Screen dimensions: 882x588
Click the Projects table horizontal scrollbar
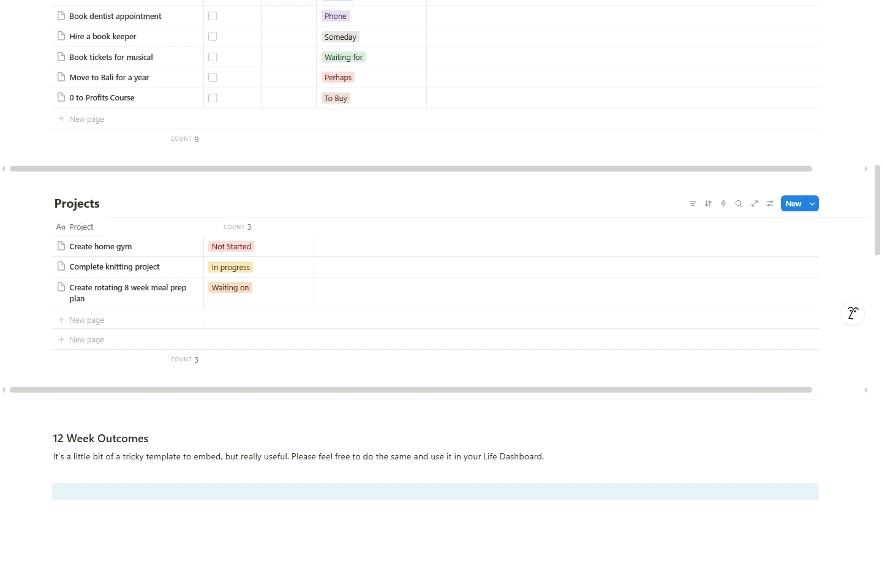410,390
